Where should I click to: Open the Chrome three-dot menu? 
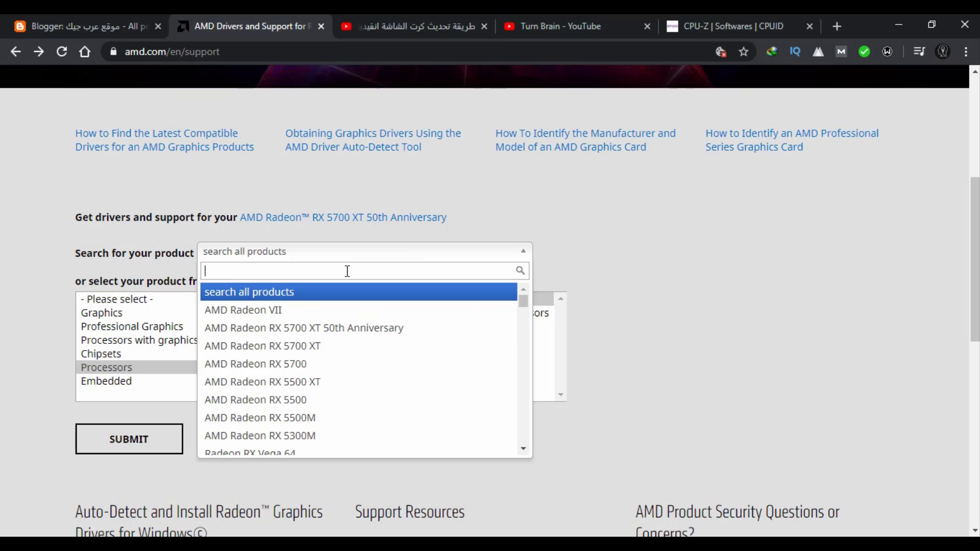(966, 52)
